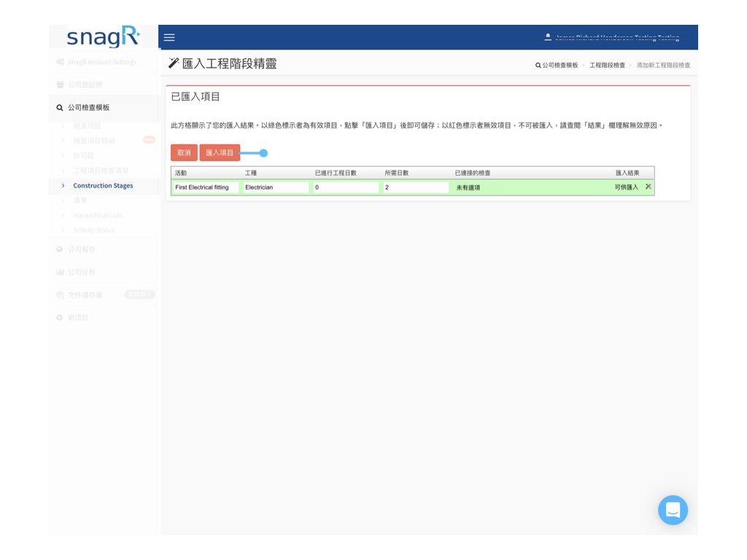This screenshot has width=747, height=560.
Task: Click the magnifier icon beside 公司檢查模板 sidebar
Action: [x=60, y=108]
